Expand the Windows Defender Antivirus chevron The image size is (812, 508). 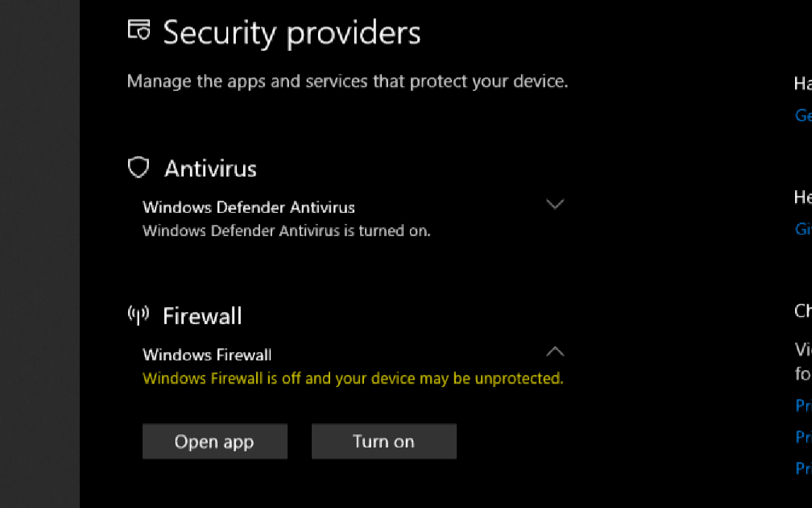555,204
